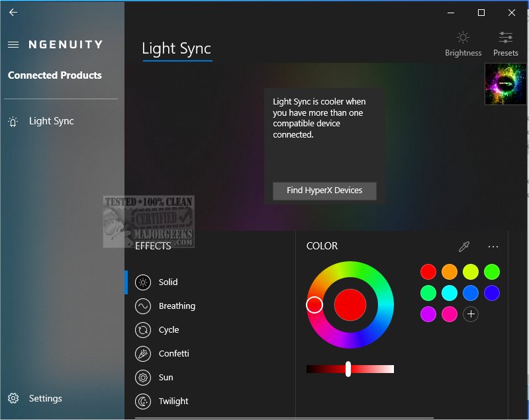This screenshot has width=529, height=420.
Task: Click the Light Sync lamp icon in sidebar
Action: pos(13,121)
